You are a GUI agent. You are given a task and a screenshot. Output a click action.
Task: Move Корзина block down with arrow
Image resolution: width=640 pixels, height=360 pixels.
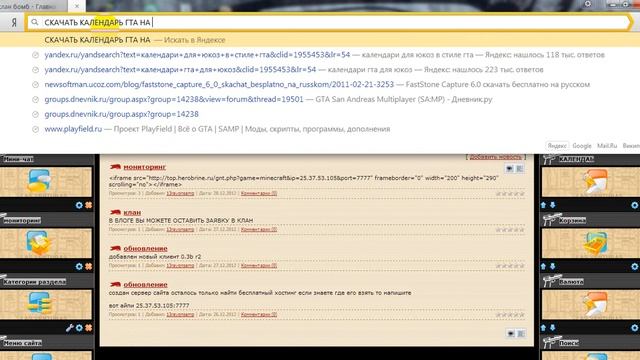553,266
